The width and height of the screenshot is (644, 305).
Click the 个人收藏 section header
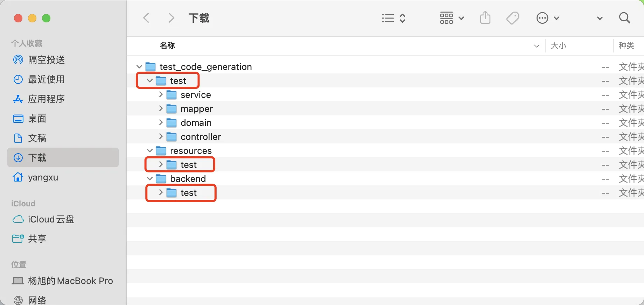pos(27,43)
